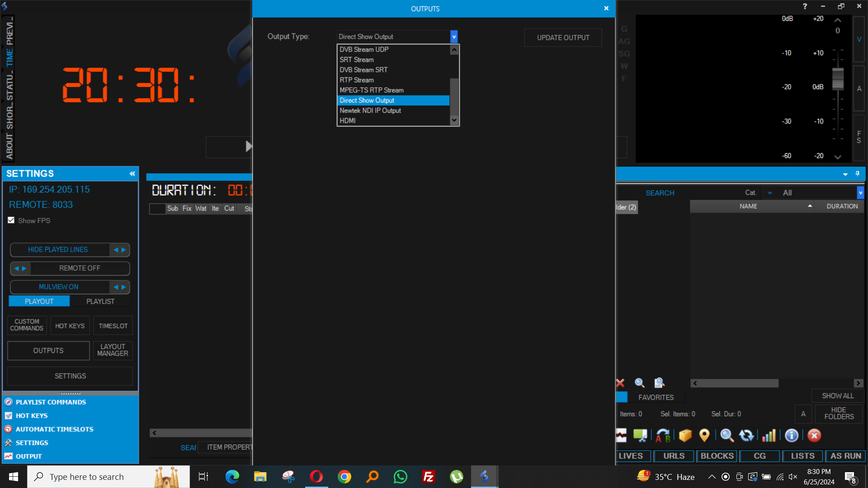Screen dimensions: 868x488
Task: Click the CUSTOM COMMANDS button
Action: tap(27, 325)
